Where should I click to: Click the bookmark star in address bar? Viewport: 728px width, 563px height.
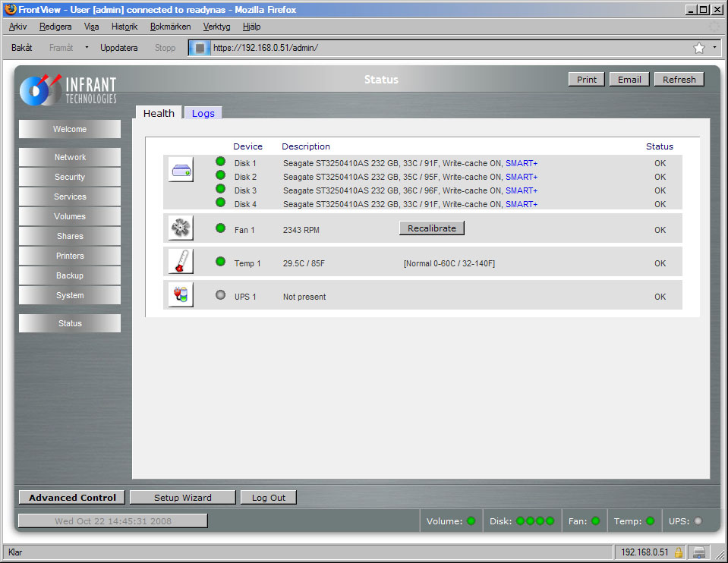click(x=698, y=48)
